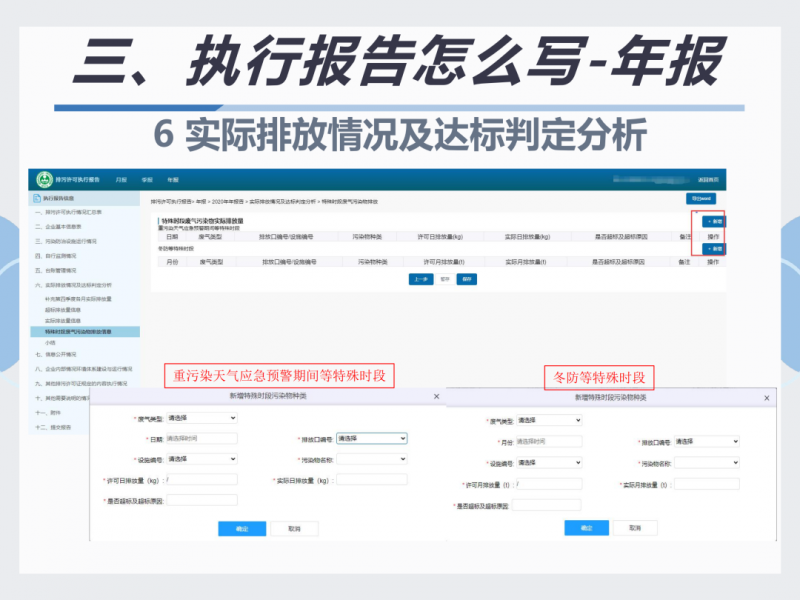The width and height of the screenshot is (800, 600).
Task: Click the 月份 month input field
Action: pos(549,441)
